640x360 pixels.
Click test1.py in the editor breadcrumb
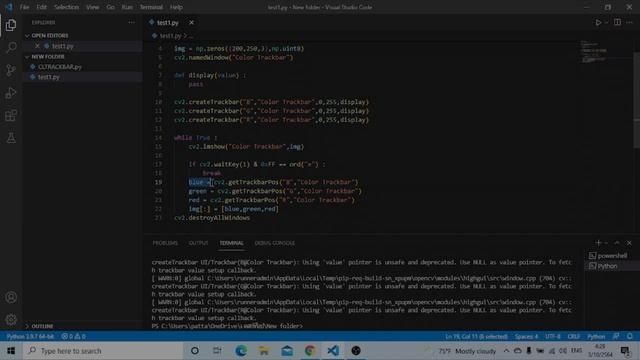point(170,36)
